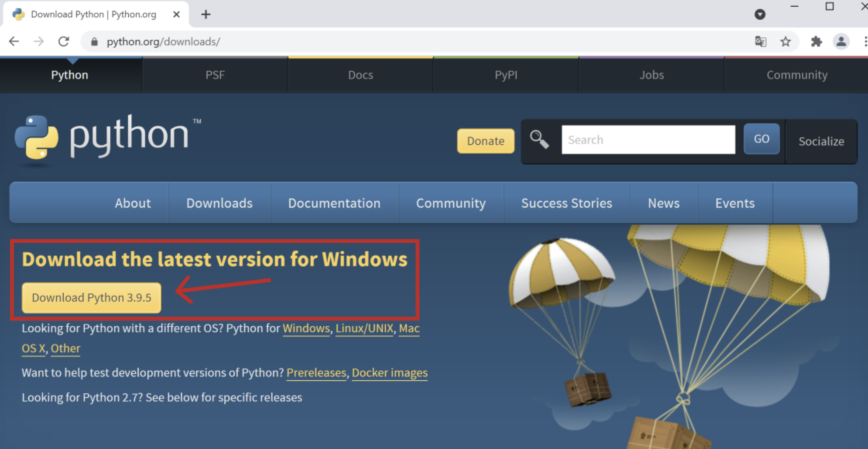
Task: Open a new tab with plus icon
Action: click(x=206, y=14)
